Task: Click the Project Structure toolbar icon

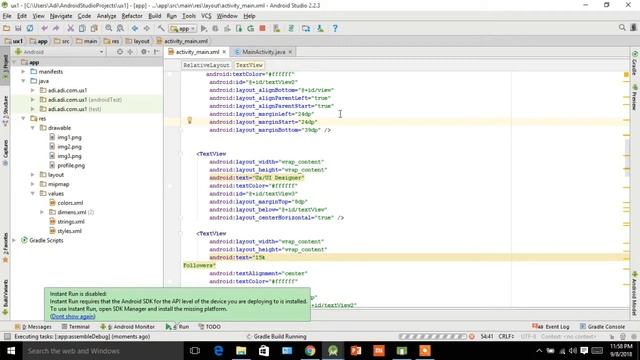Action: pos(306,28)
